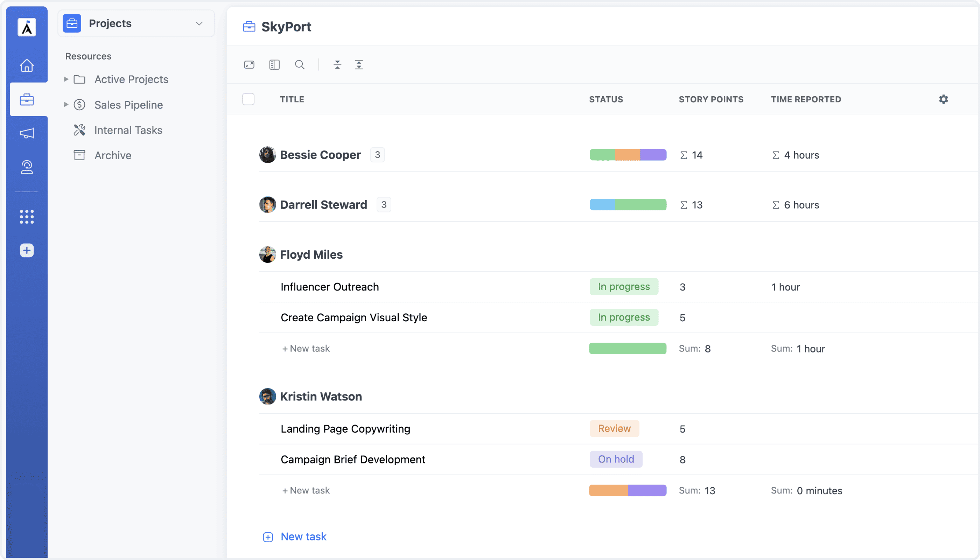Select Internal Tasks in the Resources list
980x560 pixels.
[128, 130]
